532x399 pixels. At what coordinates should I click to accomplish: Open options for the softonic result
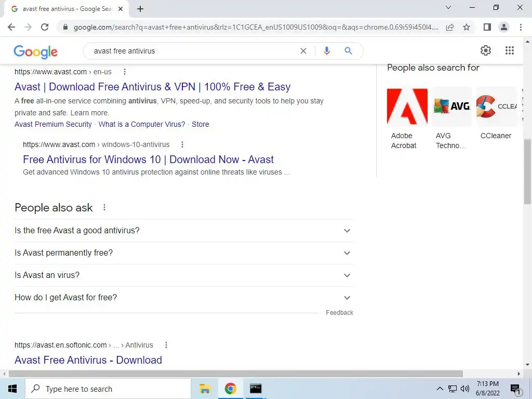click(x=166, y=345)
